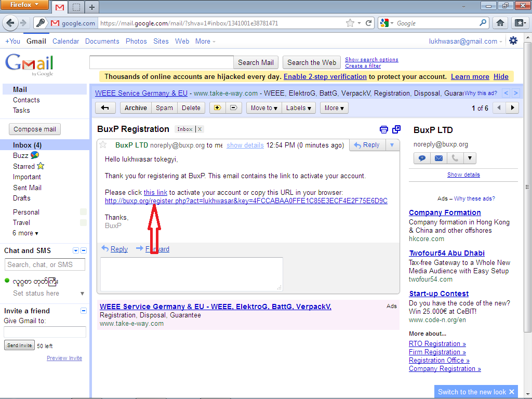Mark as not important minus icon
The image size is (532, 399).
pos(233,108)
